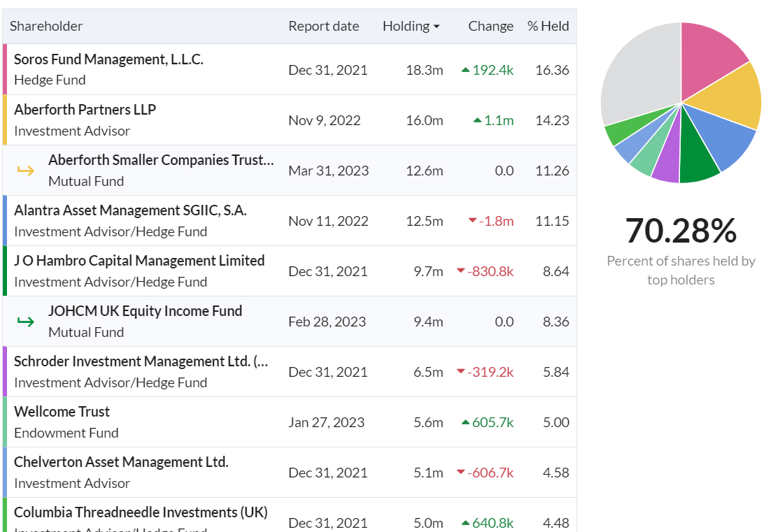
Task: Click 'Percent of shares held by top holders' caption
Action: pos(681,271)
